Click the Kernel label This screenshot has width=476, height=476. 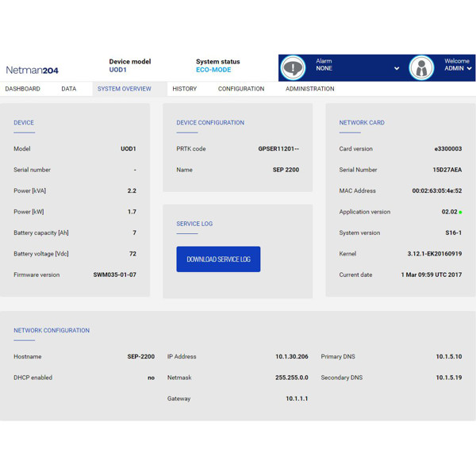pyautogui.click(x=347, y=254)
